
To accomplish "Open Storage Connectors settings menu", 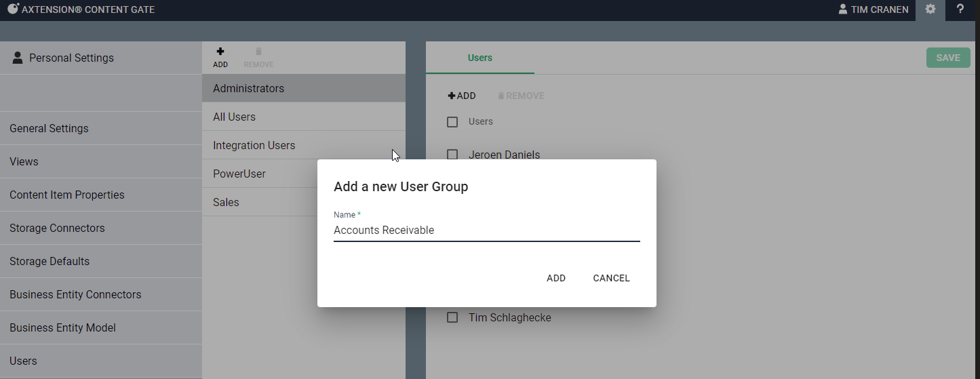I will (x=57, y=228).
